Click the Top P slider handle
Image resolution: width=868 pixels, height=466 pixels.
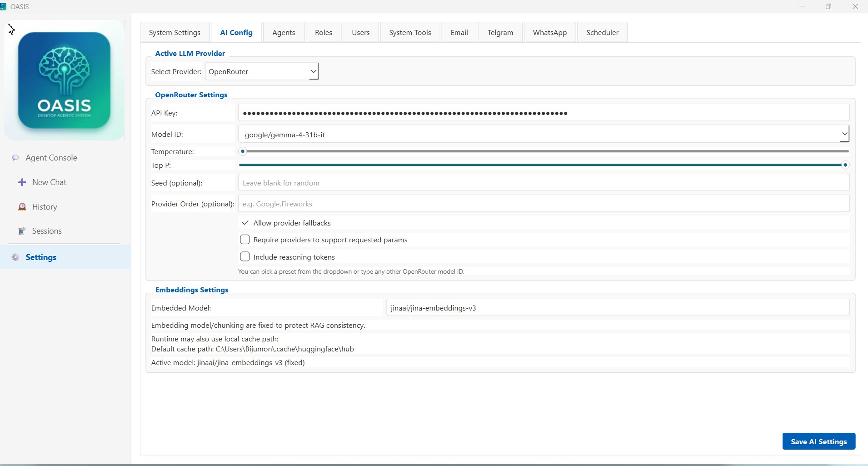pyautogui.click(x=845, y=165)
